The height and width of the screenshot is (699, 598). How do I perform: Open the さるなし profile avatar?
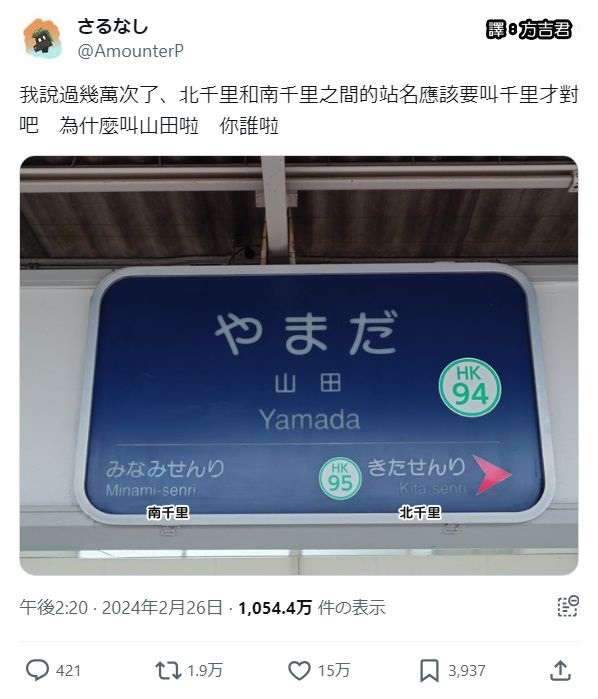(x=42, y=38)
